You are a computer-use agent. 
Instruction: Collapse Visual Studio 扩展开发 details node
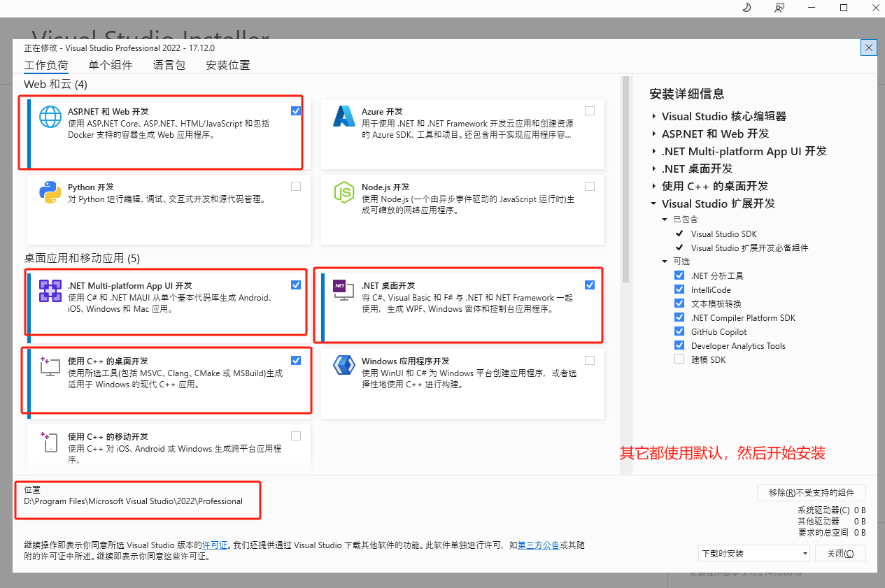click(654, 204)
